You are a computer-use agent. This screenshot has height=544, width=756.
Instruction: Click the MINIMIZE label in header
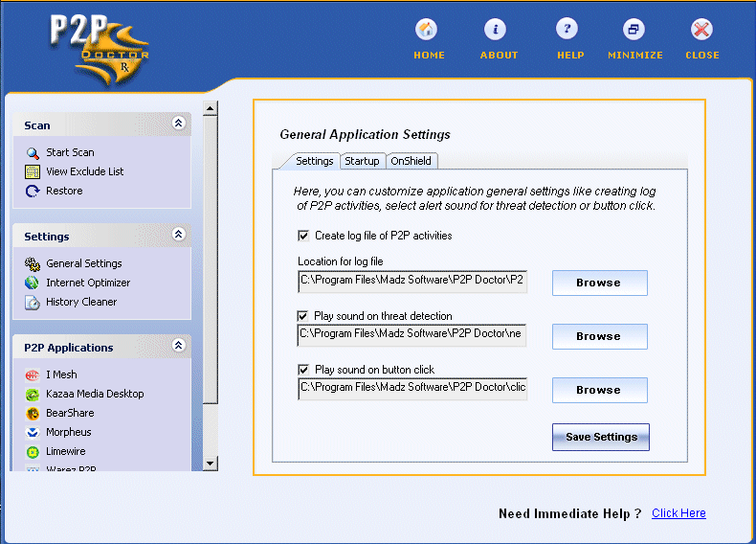pyautogui.click(x=635, y=55)
